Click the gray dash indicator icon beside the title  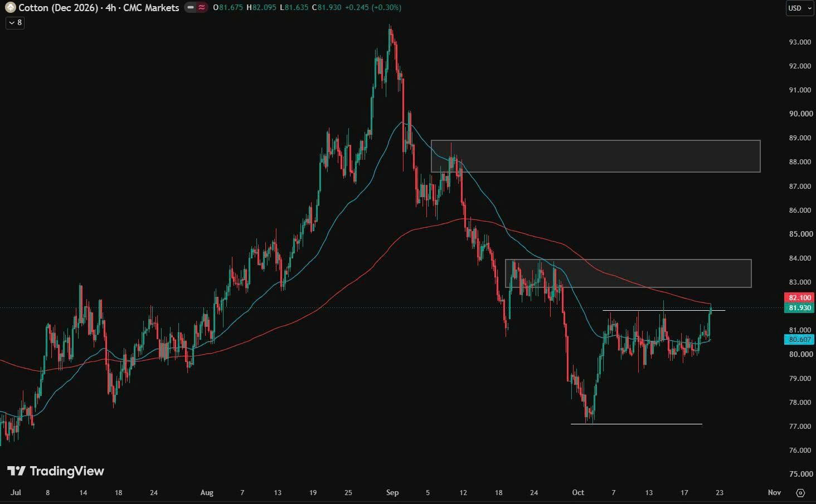(x=191, y=8)
